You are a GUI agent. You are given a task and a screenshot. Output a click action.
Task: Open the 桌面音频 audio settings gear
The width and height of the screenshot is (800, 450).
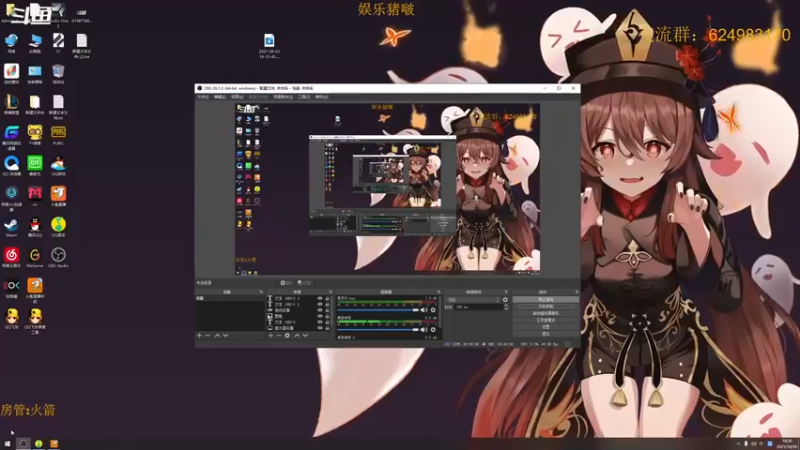(x=433, y=330)
